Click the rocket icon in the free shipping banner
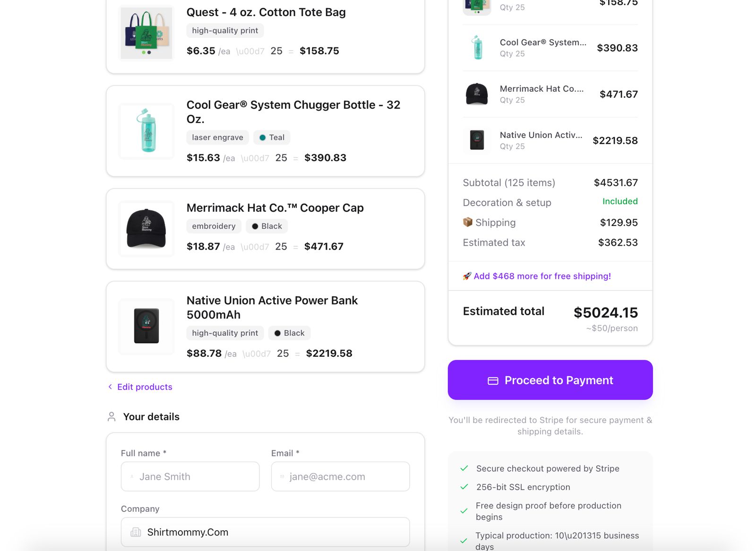The image size is (756, 551). pos(466,276)
